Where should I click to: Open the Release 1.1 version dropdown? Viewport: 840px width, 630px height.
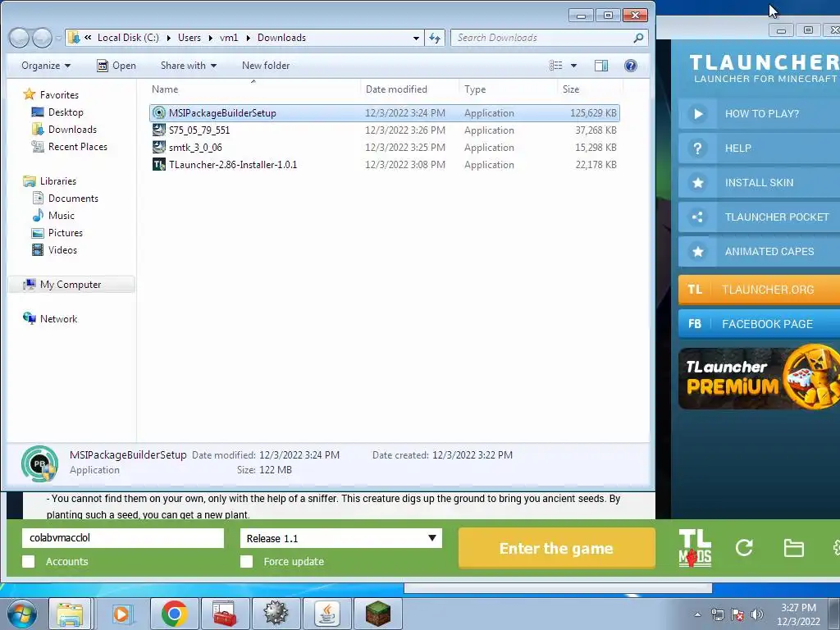tap(341, 538)
